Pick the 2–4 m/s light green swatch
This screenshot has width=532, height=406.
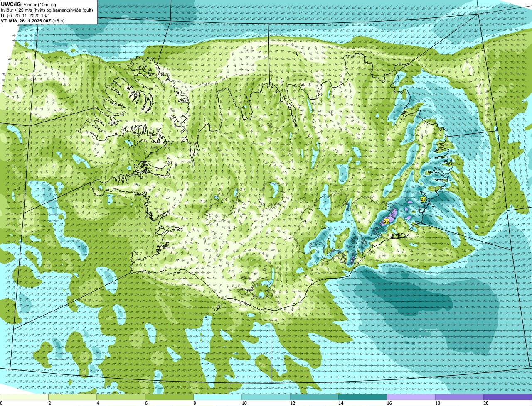pyautogui.click(x=72, y=397)
